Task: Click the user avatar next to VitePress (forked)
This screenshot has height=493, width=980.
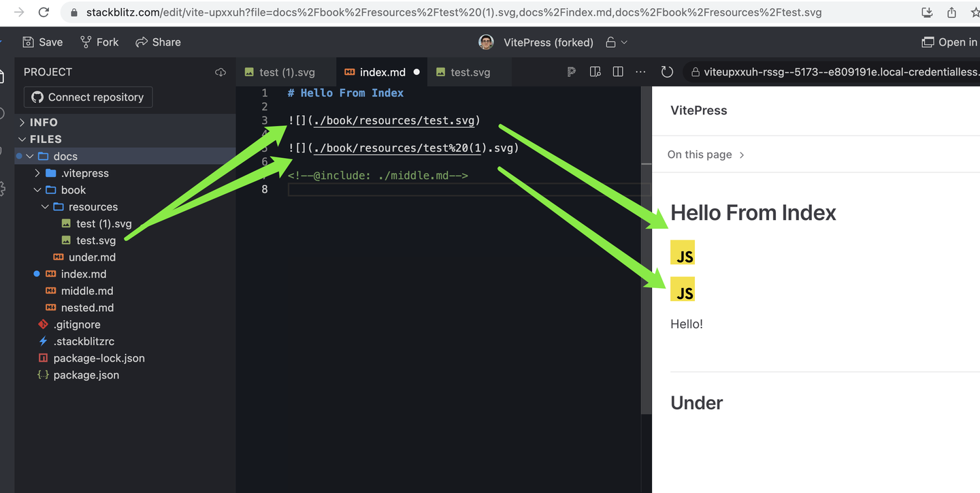Action: (486, 42)
